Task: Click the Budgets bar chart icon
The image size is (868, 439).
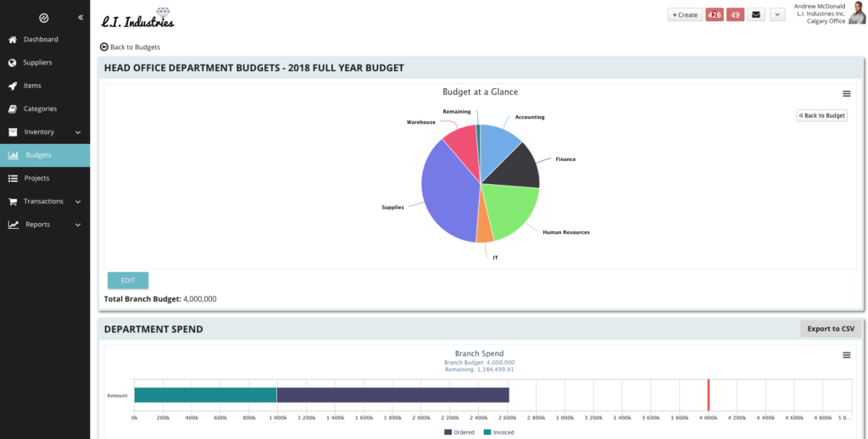Action: [14, 156]
